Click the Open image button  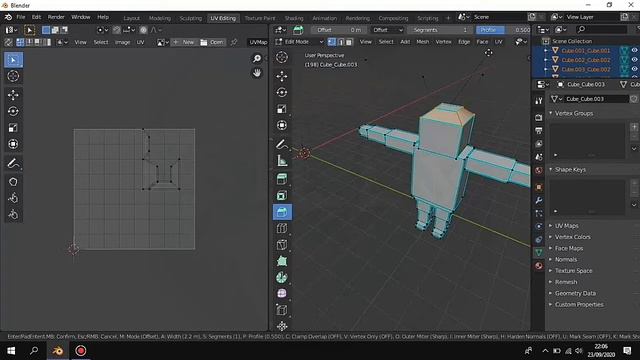[212, 42]
